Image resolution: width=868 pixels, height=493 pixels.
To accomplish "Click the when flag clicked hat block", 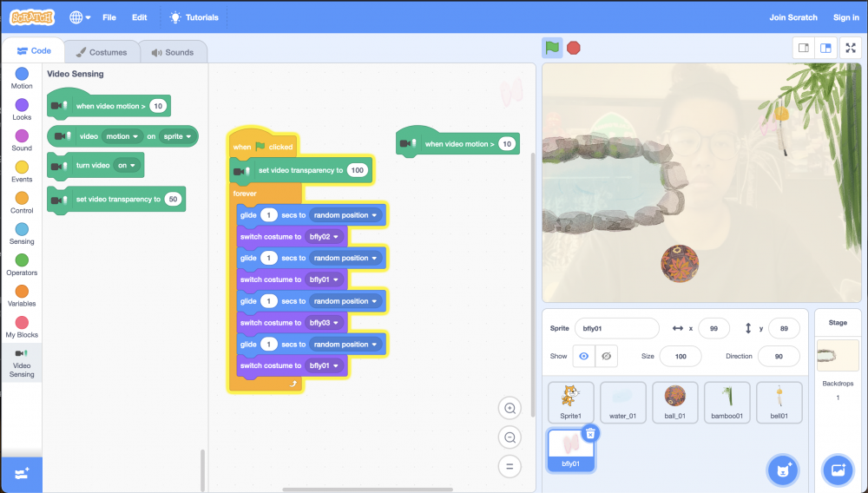I will click(x=263, y=145).
